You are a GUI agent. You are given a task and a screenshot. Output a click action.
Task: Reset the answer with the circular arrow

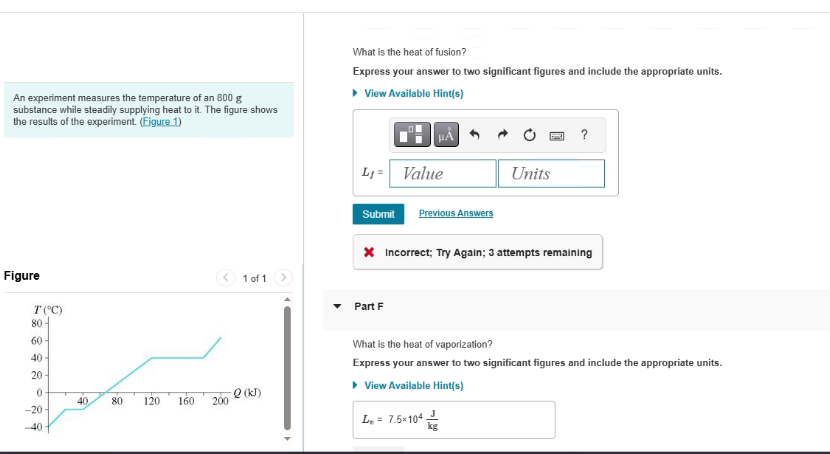pos(529,135)
